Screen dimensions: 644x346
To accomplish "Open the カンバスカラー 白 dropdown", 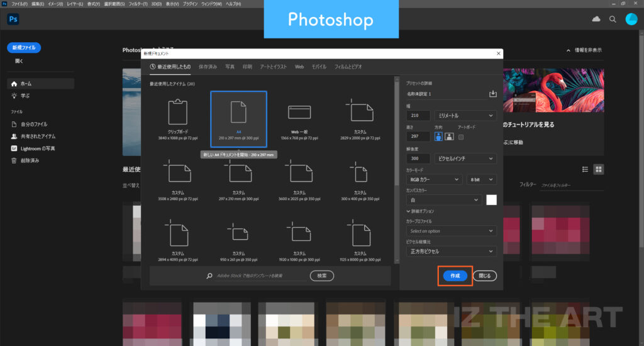I will click(x=445, y=200).
